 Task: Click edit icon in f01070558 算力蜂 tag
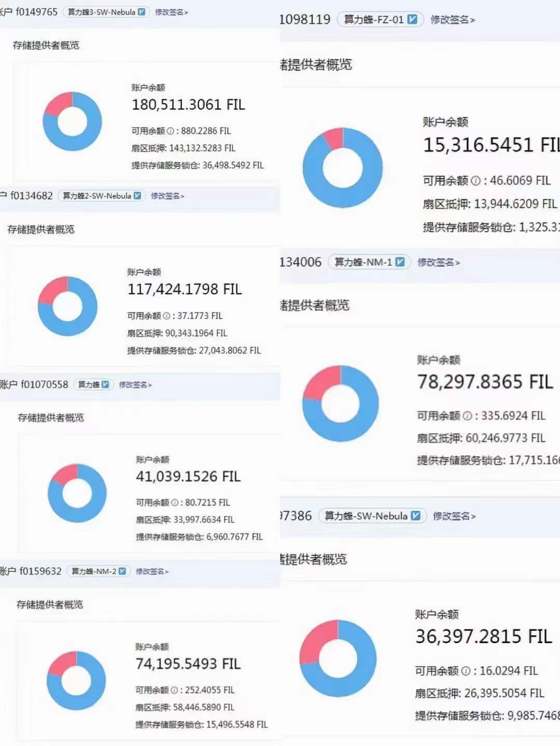[105, 384]
